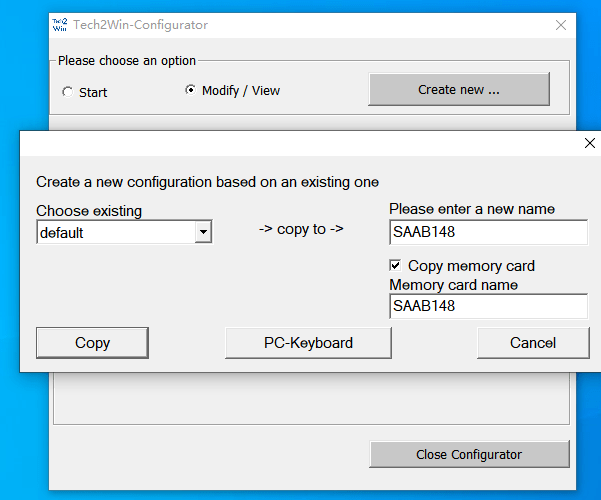Cancel the new configuration dialog
The width and height of the screenshot is (601, 500).
click(x=532, y=343)
